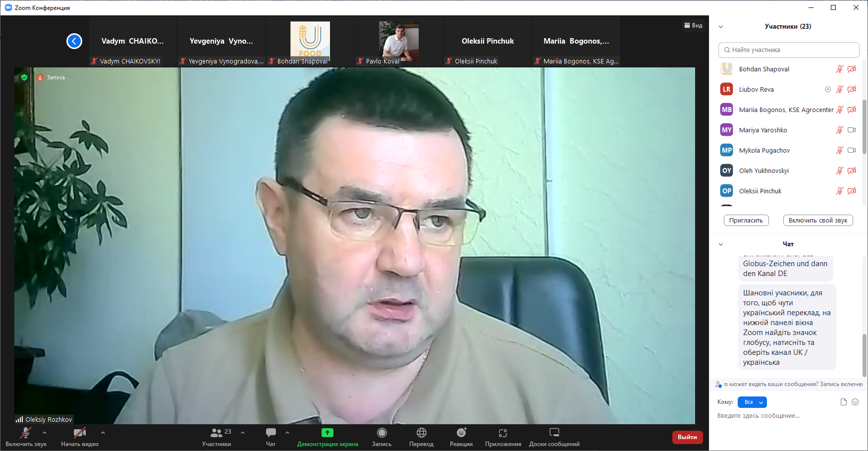Attach file icon in chat
This screenshot has height=451, width=868.
click(x=844, y=402)
